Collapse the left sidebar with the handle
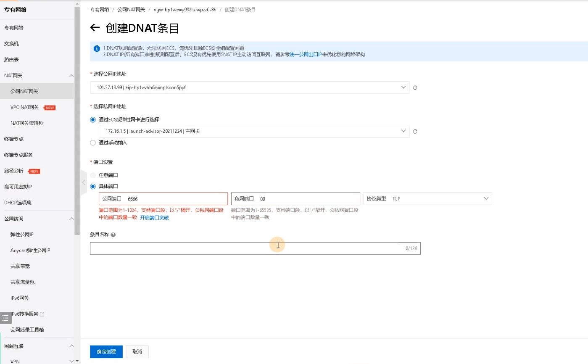The width and height of the screenshot is (588, 364). (83, 182)
